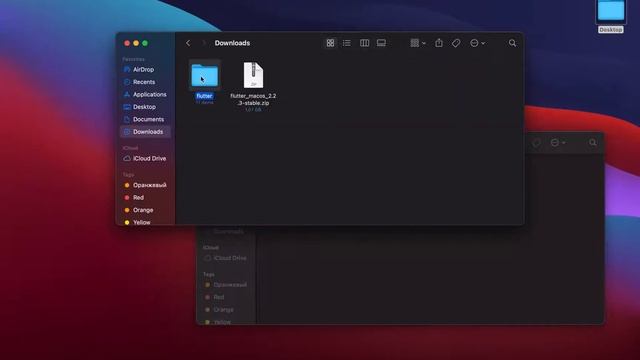Minimize the Downloads window with yellow button
This screenshot has height=360, width=640.
136,43
